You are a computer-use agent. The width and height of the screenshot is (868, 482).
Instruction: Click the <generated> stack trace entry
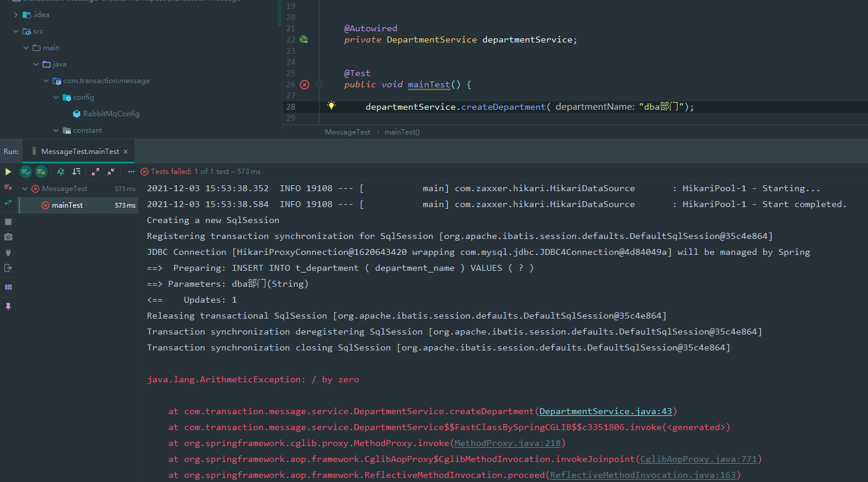click(696, 427)
